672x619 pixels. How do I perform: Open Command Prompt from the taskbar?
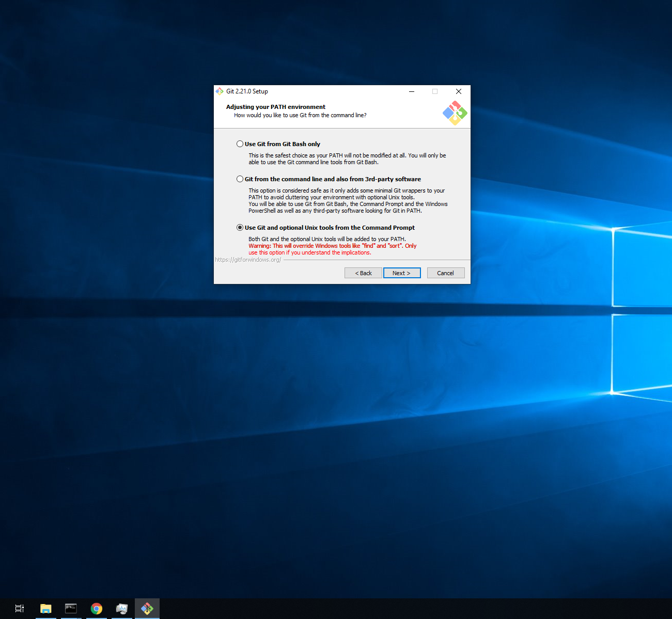pyautogui.click(x=71, y=609)
